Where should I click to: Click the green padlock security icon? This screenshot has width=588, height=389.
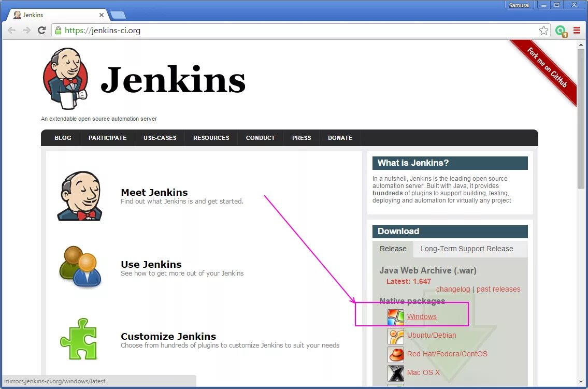[x=58, y=31]
